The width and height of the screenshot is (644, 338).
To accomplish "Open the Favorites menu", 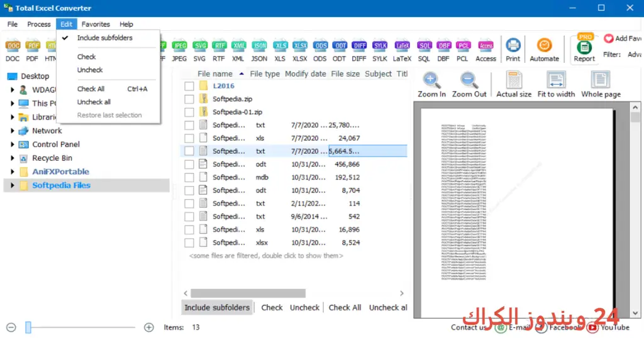I will pos(96,25).
